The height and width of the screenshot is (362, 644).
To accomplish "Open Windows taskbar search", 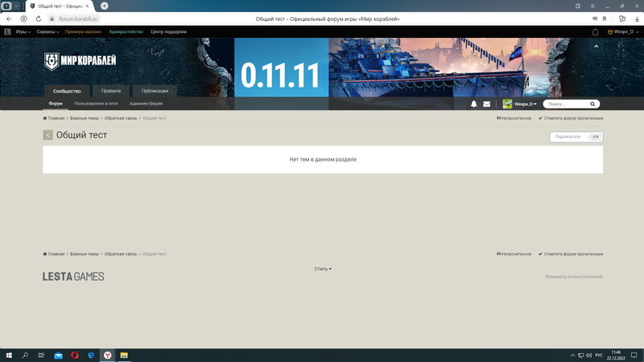I will (x=25, y=355).
